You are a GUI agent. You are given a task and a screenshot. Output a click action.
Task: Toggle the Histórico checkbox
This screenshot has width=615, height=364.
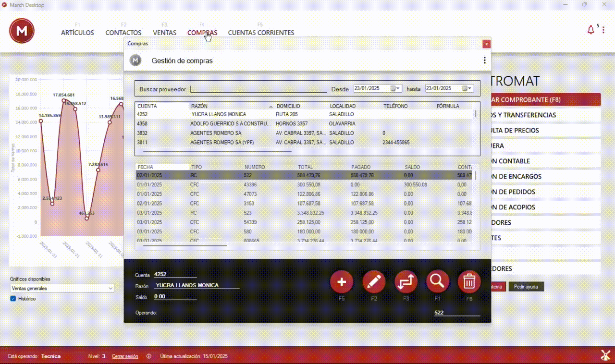(x=13, y=299)
